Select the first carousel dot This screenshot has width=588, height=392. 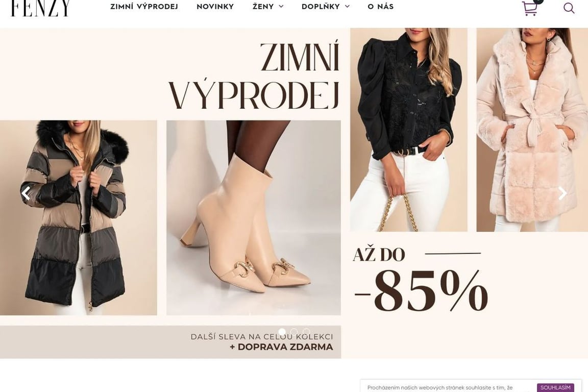click(x=282, y=332)
